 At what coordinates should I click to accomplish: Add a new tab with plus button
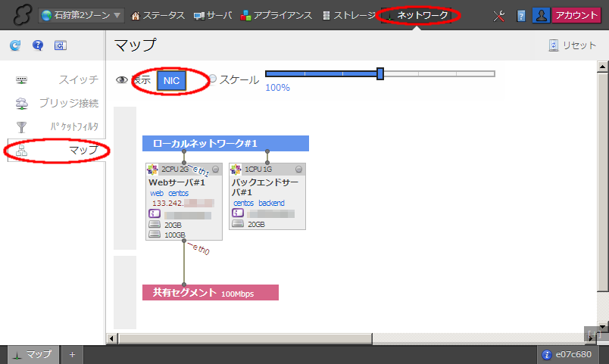(x=73, y=354)
